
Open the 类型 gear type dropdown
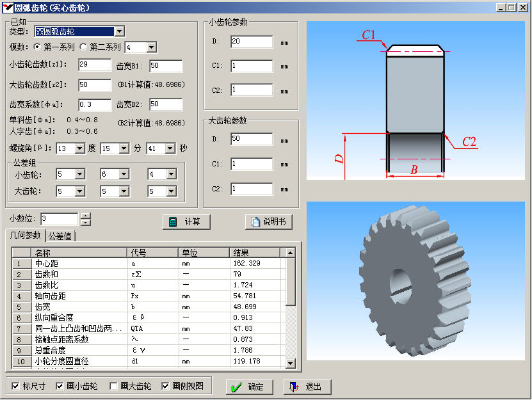(119, 31)
